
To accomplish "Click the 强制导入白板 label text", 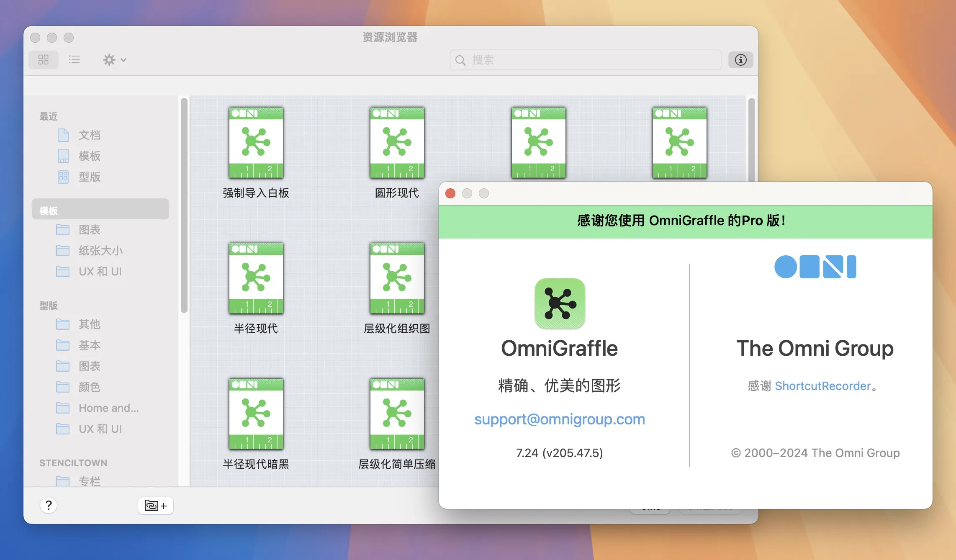I will (256, 193).
